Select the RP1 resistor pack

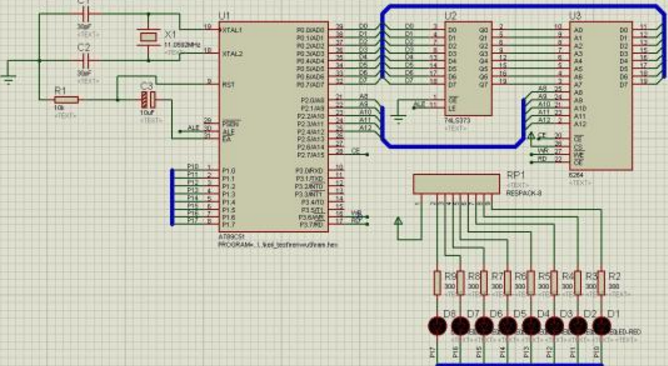(x=456, y=184)
